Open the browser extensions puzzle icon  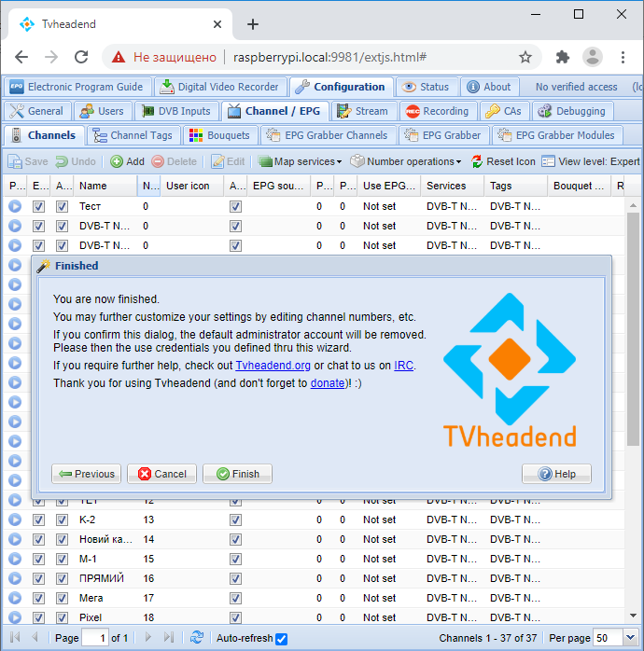pos(562,57)
